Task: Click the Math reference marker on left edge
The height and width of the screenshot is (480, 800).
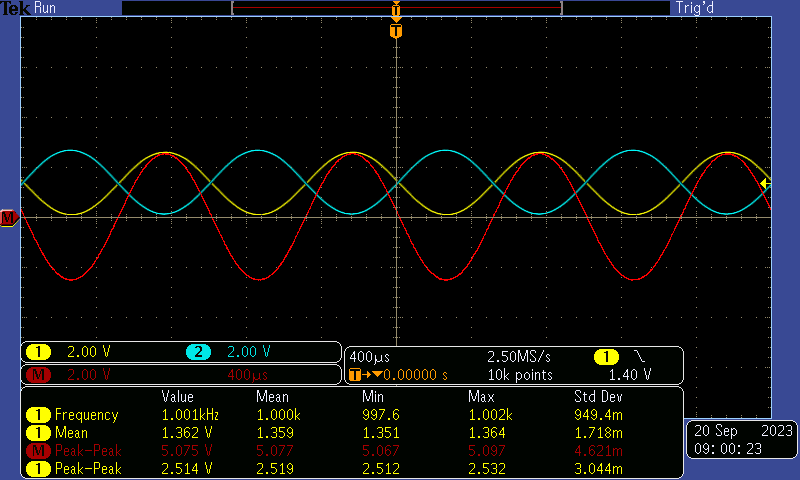Action: (8, 217)
